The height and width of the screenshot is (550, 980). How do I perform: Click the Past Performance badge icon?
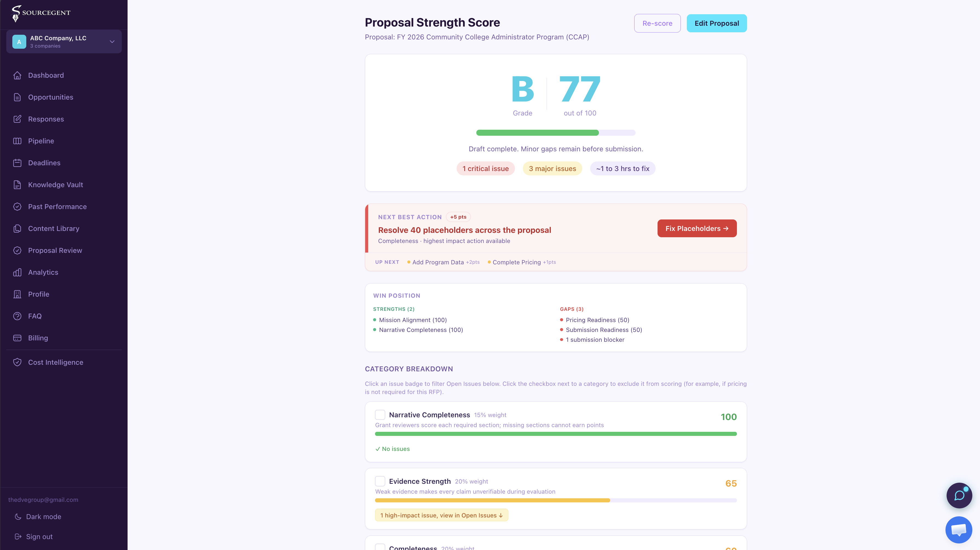(17, 207)
